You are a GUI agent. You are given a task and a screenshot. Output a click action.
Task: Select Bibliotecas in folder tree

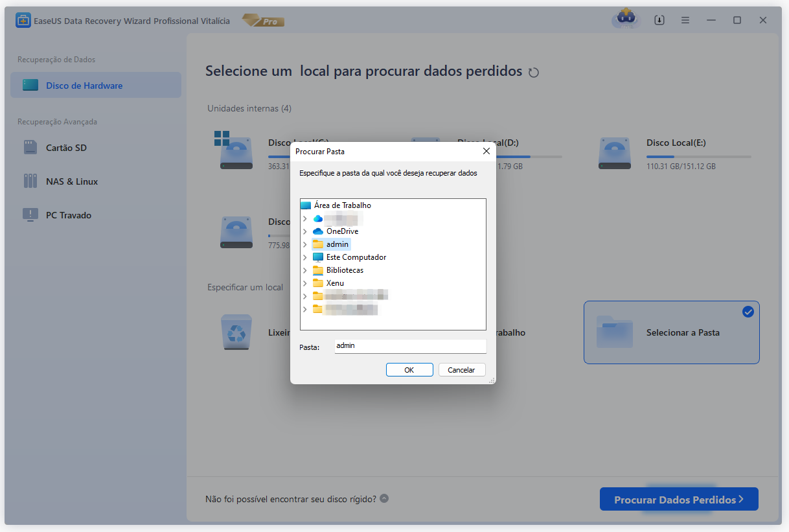coord(345,270)
